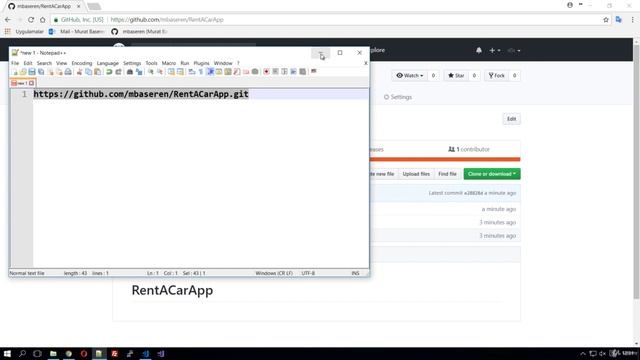Open the Search menu in Notepad++
The width and height of the screenshot is (640, 360).
pyautogui.click(x=44, y=63)
